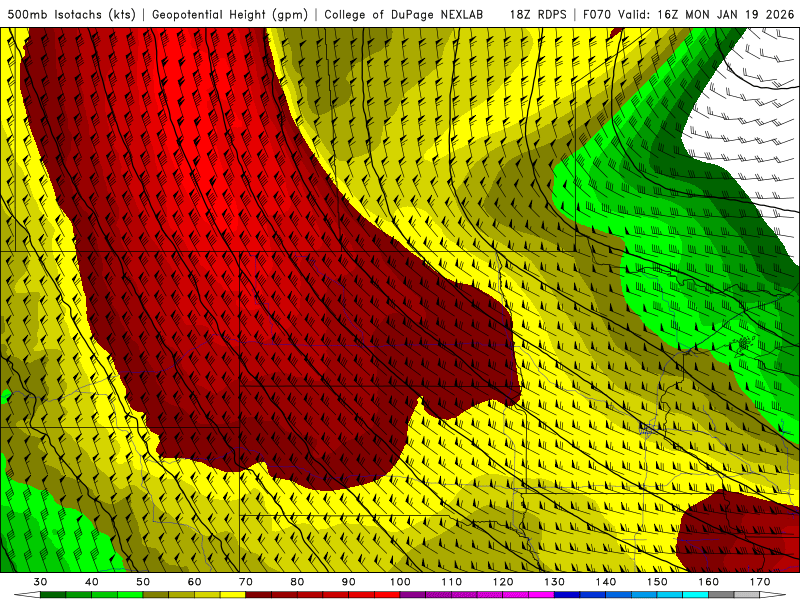Select the bright red swatch left of 100
This screenshot has height=600, width=800.
387,595
